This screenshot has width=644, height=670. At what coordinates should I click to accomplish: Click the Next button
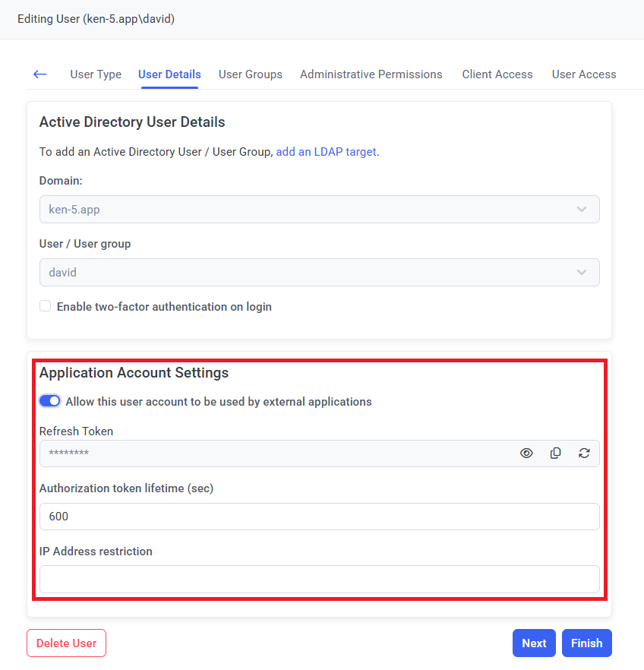click(x=534, y=643)
